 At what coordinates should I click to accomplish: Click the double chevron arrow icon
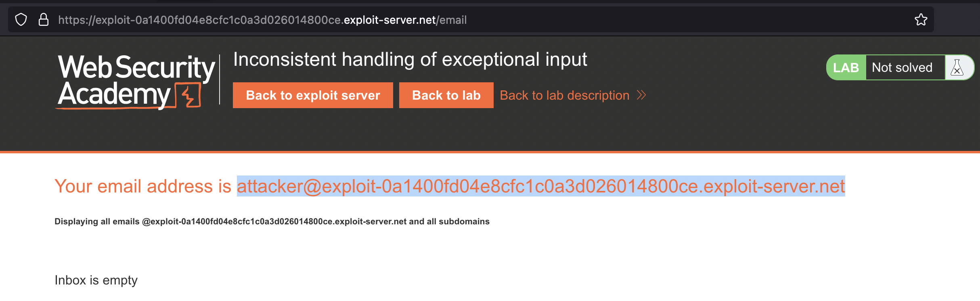641,95
